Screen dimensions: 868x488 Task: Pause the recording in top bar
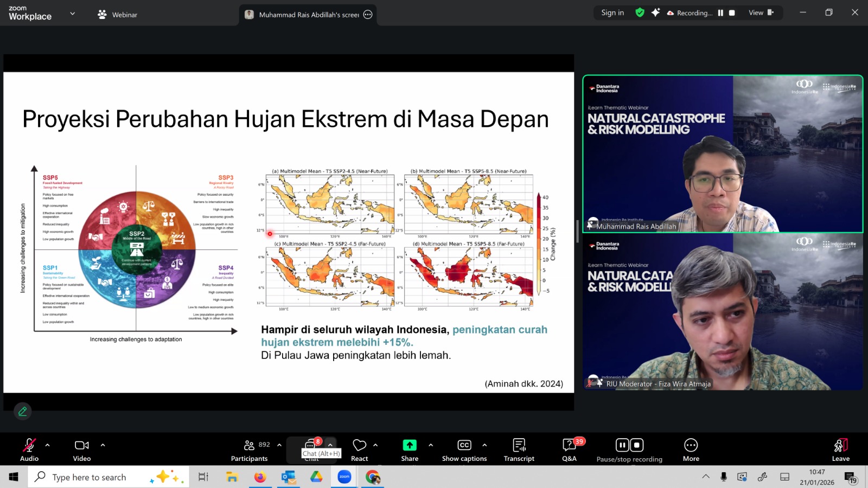tap(720, 13)
